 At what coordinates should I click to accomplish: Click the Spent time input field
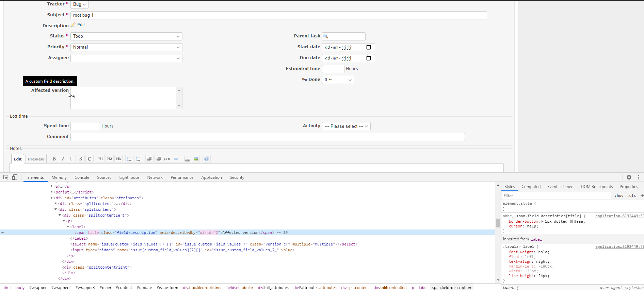(85, 126)
